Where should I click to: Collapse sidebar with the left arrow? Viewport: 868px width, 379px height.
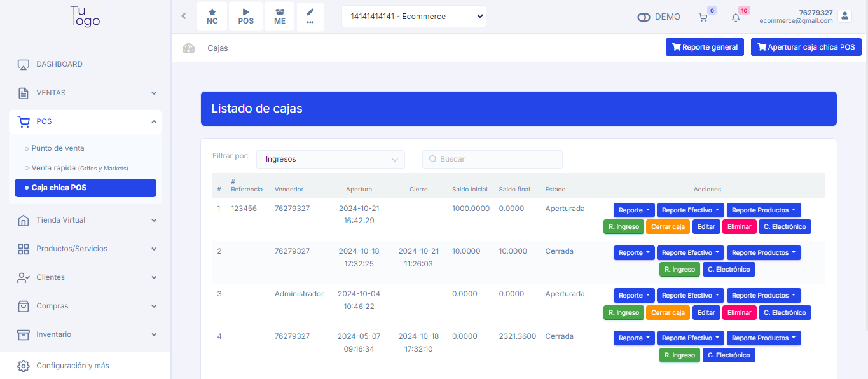184,16
